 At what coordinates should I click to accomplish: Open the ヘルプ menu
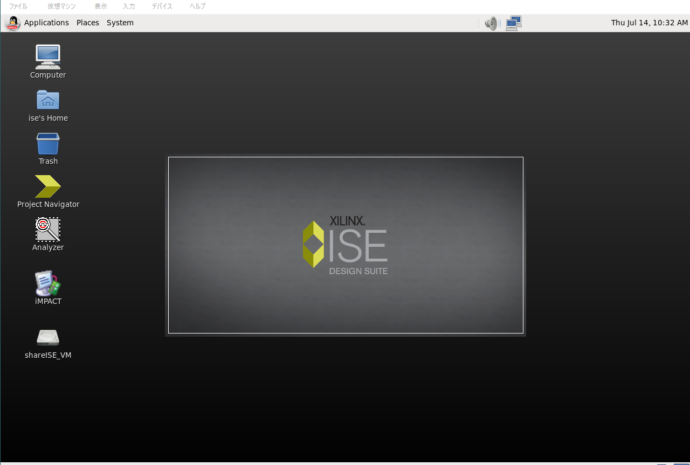197,6
